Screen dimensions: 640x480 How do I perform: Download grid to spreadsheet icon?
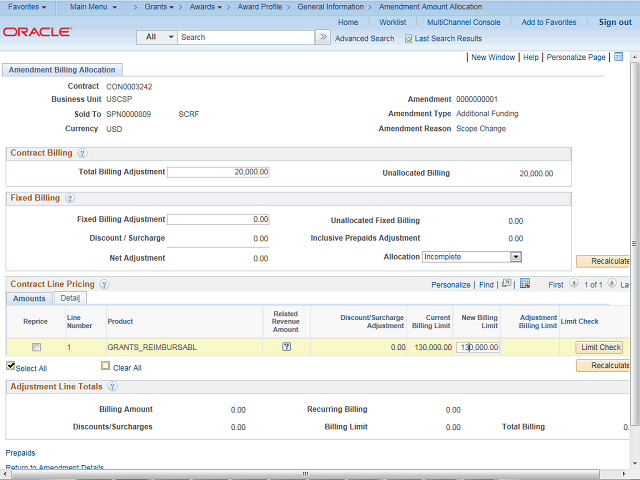coord(524,284)
